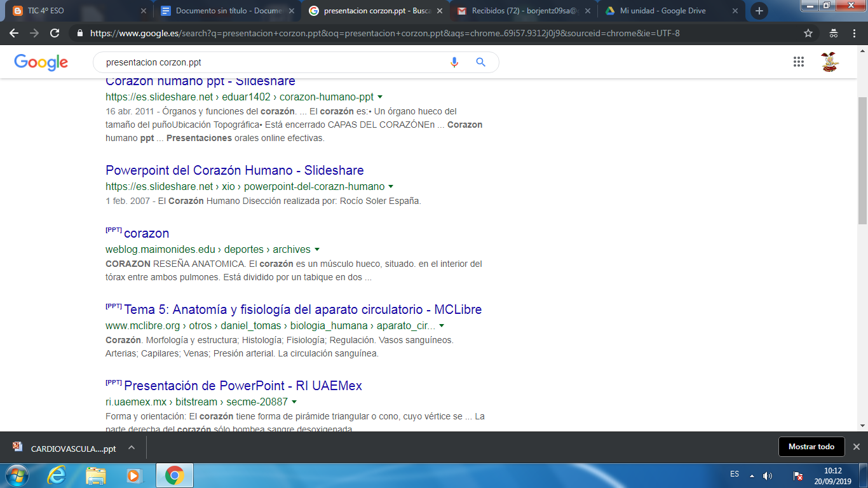Open the weblog.maimonides.edu result dropdown arrow
This screenshot has width=868, height=488.
pos(317,250)
